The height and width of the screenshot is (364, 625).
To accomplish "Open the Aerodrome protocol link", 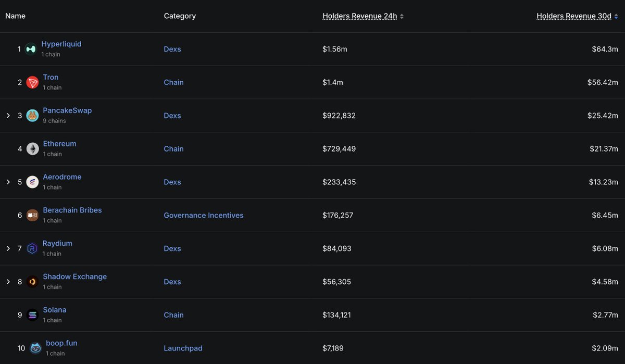I will (62, 177).
